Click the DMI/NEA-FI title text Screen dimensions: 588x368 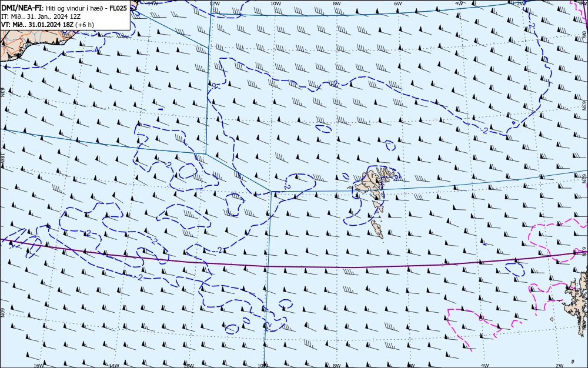point(22,8)
